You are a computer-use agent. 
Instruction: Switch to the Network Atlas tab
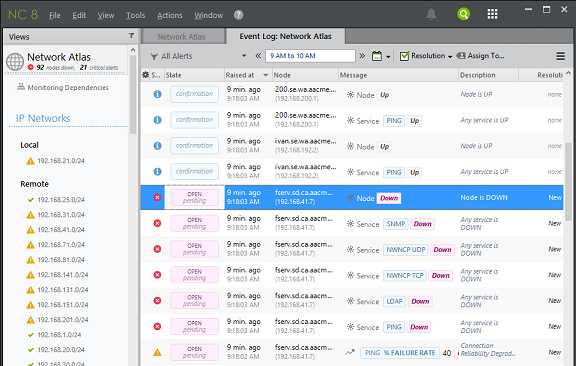click(183, 36)
